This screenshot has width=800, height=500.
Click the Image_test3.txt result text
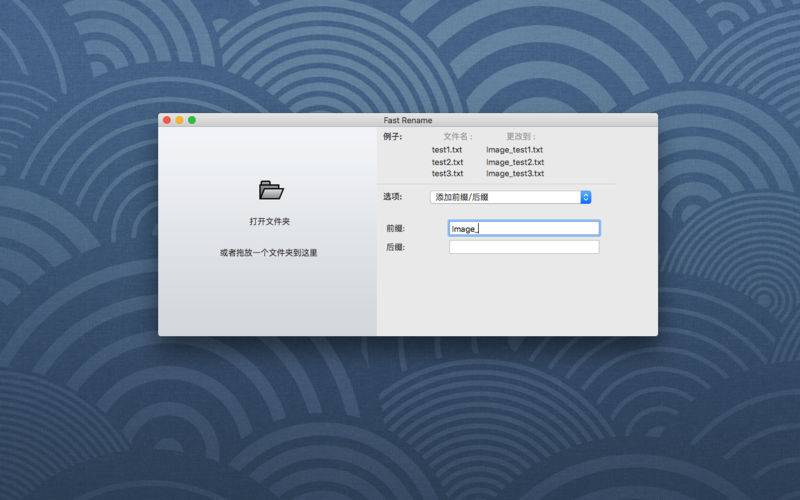(515, 173)
